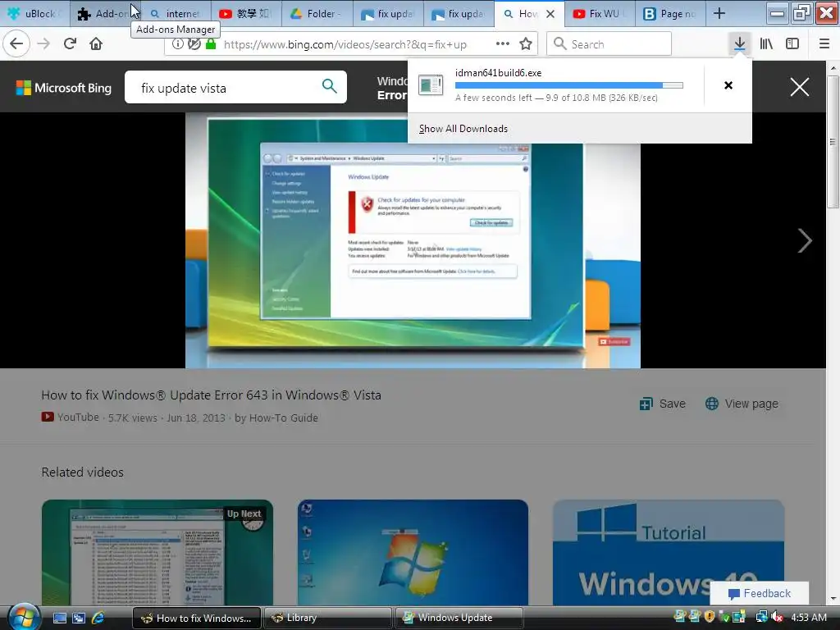Open Show All Downloads
Viewport: 840px width, 630px height.
pos(463,129)
